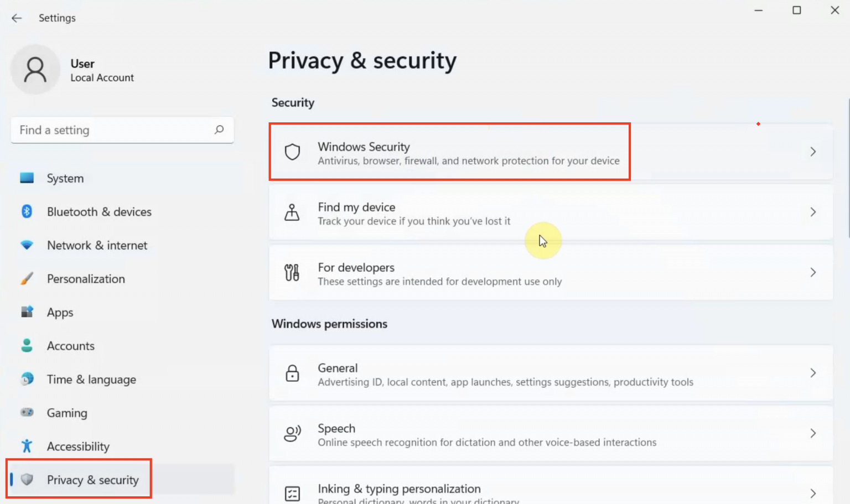This screenshot has height=504, width=850.
Task: Expand Find my device with its chevron
Action: coord(813,212)
